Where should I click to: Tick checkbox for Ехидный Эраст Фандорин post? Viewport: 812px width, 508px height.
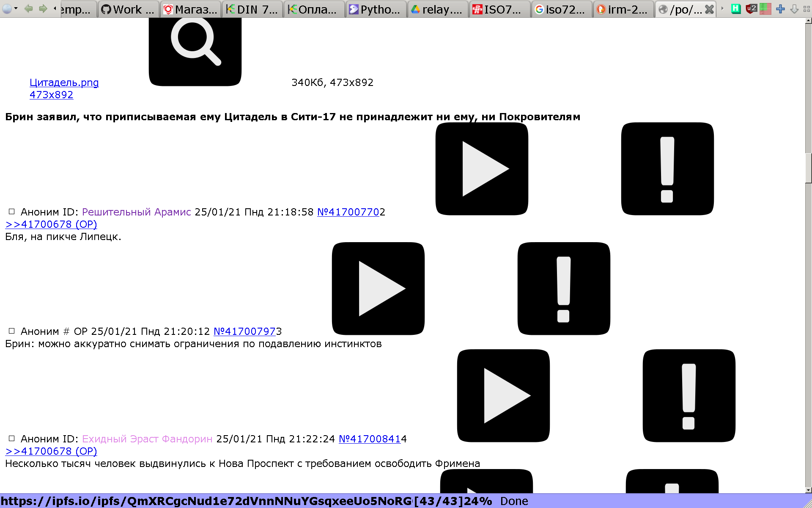[12, 439]
